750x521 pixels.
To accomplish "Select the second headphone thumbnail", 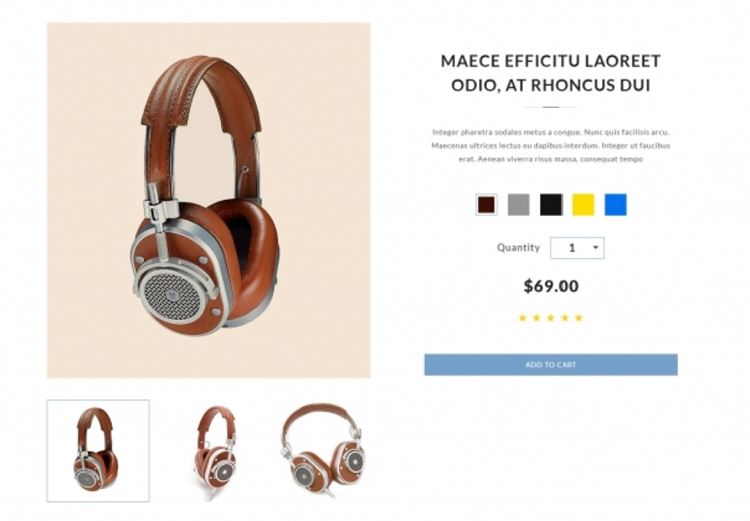I will [x=216, y=451].
